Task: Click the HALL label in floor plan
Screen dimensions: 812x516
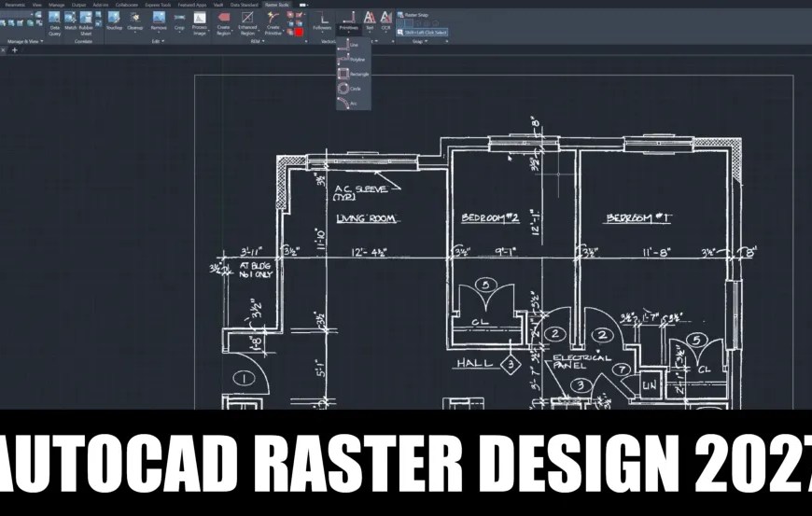Action: [474, 363]
